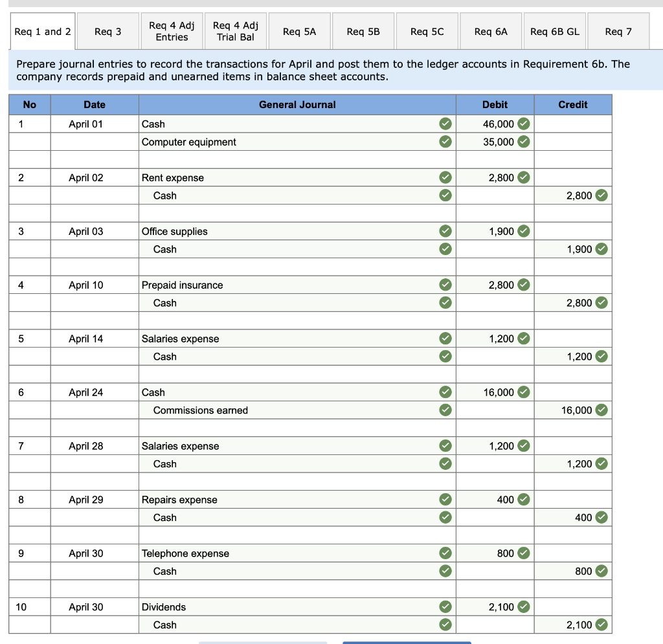Screen dimensions: 663x644
Task: Click the checkmark next to Computer equipment account
Action: pyautogui.click(x=445, y=142)
